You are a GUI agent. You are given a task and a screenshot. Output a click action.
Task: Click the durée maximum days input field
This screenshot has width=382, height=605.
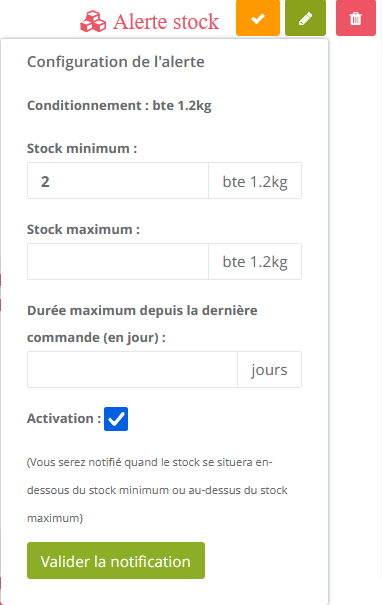tap(132, 370)
